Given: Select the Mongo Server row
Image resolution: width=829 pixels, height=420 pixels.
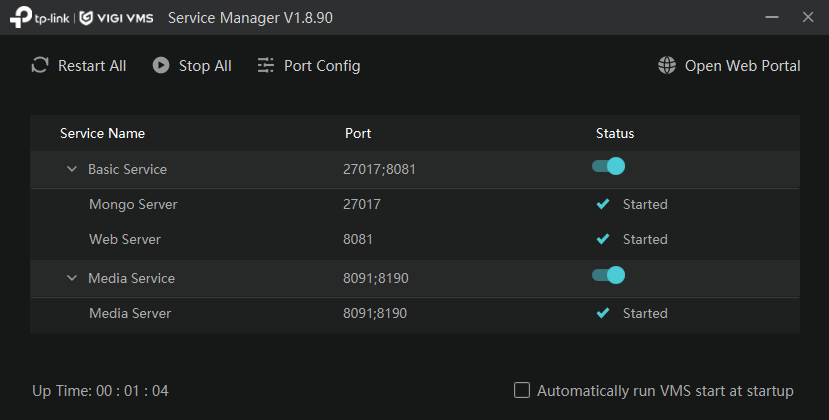Looking at the screenshot, I should tap(414, 204).
